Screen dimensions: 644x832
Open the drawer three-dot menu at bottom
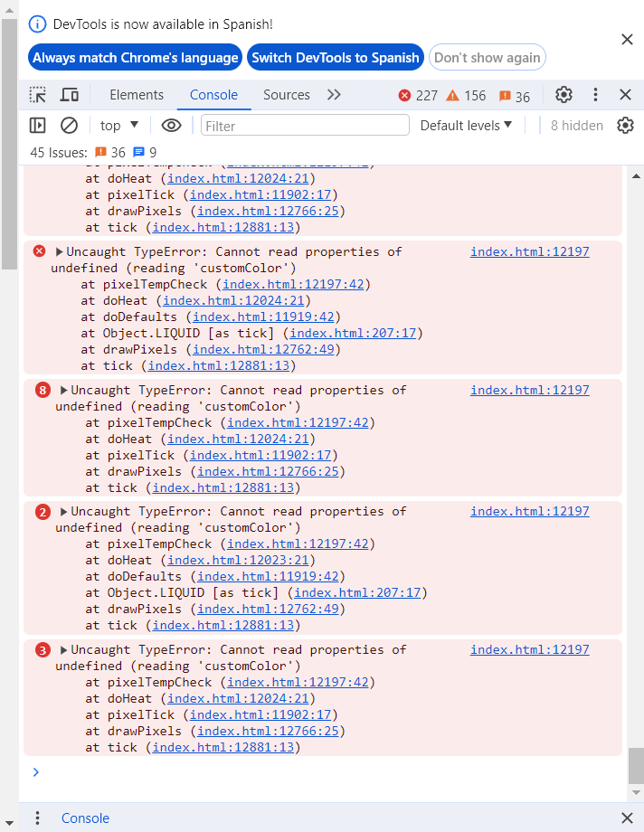click(x=37, y=818)
